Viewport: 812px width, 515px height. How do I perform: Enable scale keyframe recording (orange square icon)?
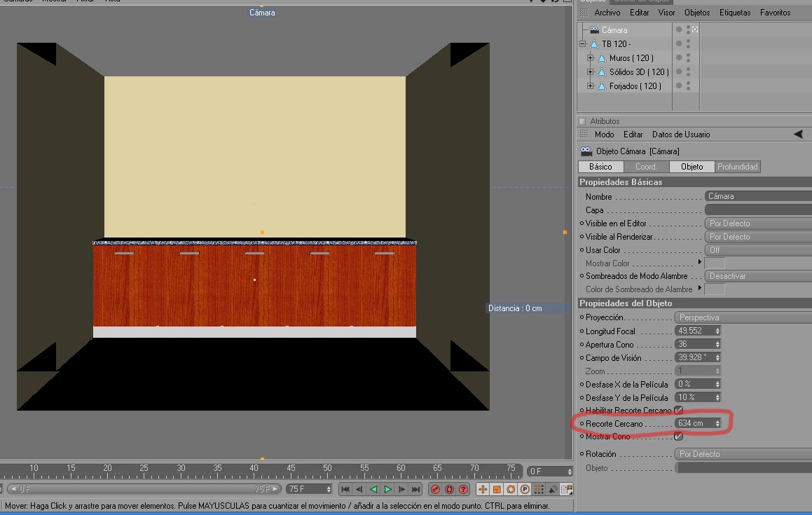click(x=497, y=489)
